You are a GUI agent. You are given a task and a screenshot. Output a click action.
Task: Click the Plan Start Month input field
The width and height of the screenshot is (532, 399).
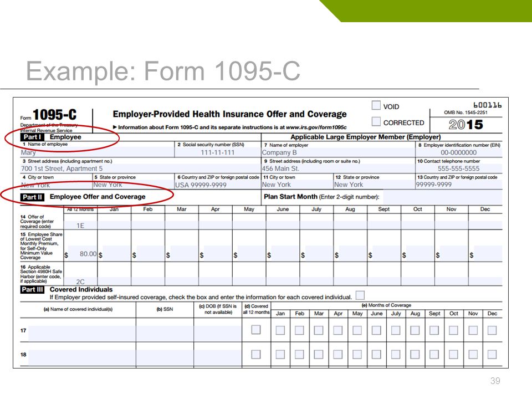coord(442,197)
